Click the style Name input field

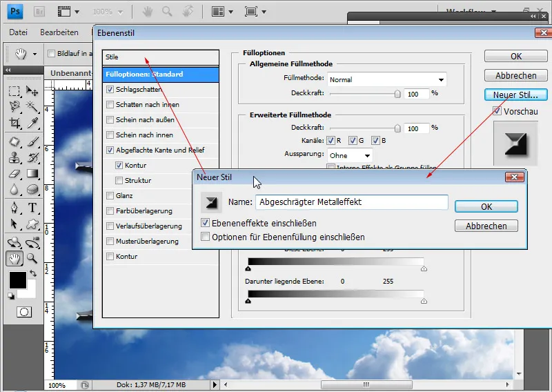click(x=352, y=202)
